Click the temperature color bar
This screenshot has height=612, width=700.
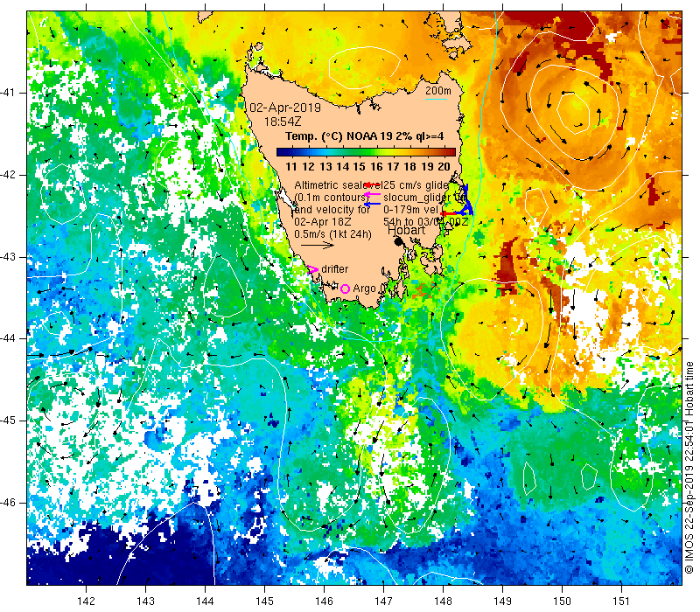click(x=366, y=152)
